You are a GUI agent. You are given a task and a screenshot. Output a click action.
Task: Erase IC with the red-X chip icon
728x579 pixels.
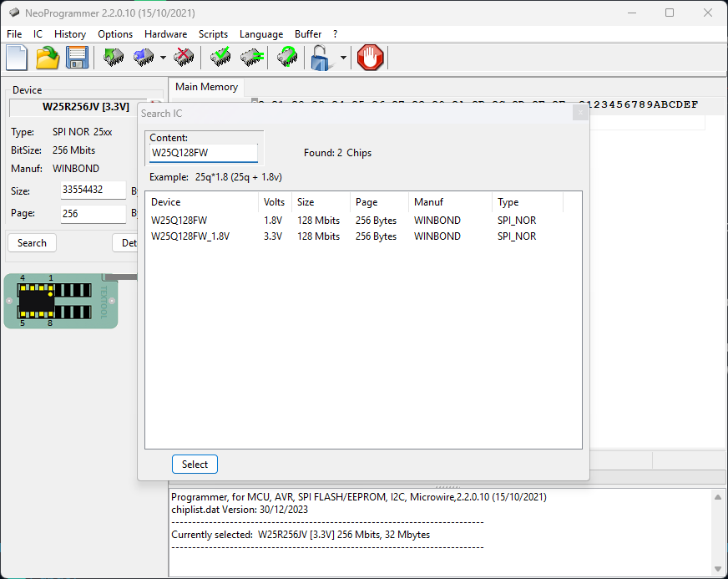click(x=184, y=58)
